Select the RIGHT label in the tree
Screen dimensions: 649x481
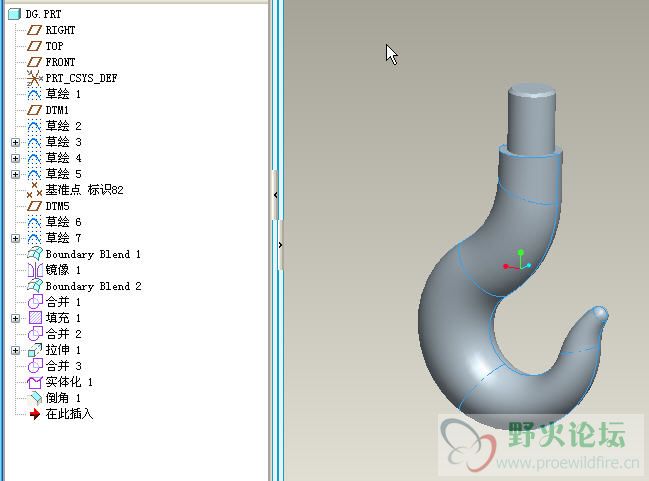60,30
